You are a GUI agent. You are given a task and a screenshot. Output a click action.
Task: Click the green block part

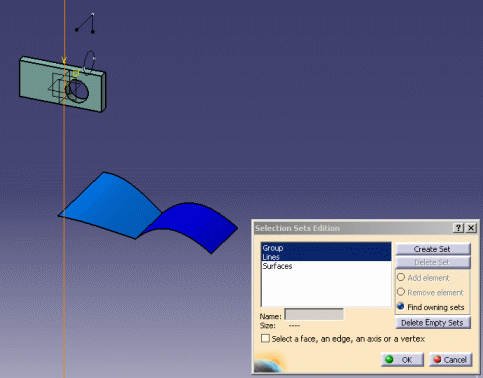pyautogui.click(x=37, y=80)
